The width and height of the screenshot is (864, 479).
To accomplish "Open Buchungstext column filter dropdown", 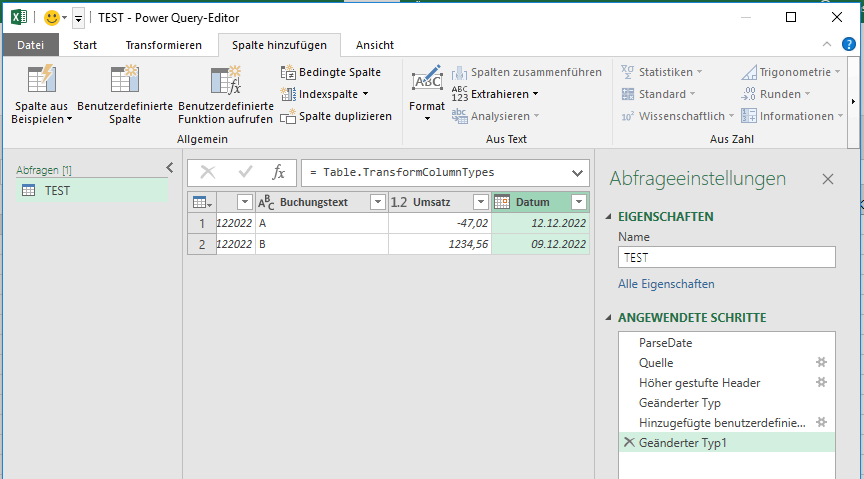I will point(377,202).
